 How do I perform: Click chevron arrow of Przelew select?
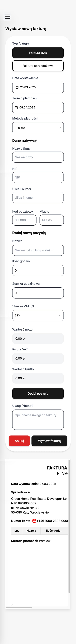pos(60,128)
